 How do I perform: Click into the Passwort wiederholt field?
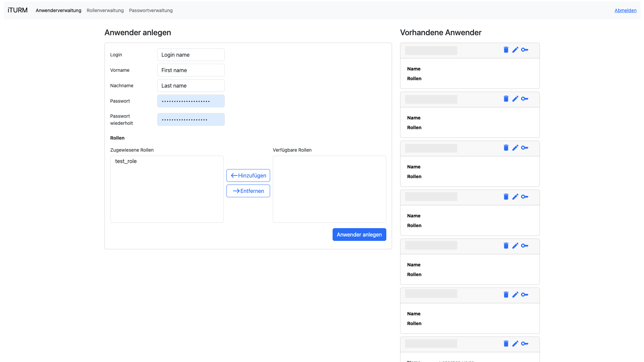point(190,119)
